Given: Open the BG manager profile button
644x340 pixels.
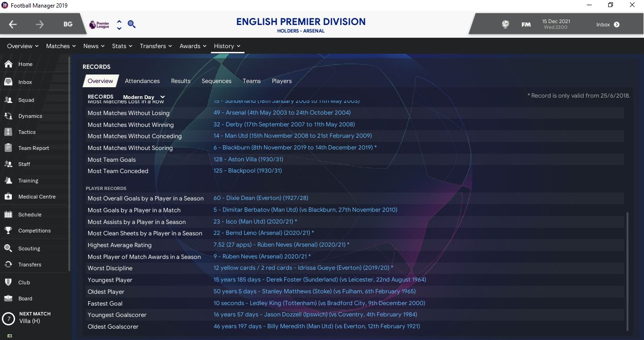Looking at the screenshot, I should pyautogui.click(x=68, y=25).
